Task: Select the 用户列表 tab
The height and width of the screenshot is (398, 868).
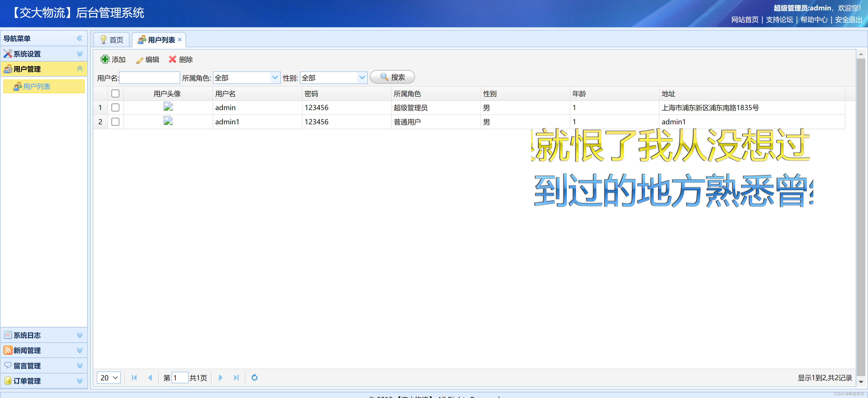Action: tap(159, 40)
